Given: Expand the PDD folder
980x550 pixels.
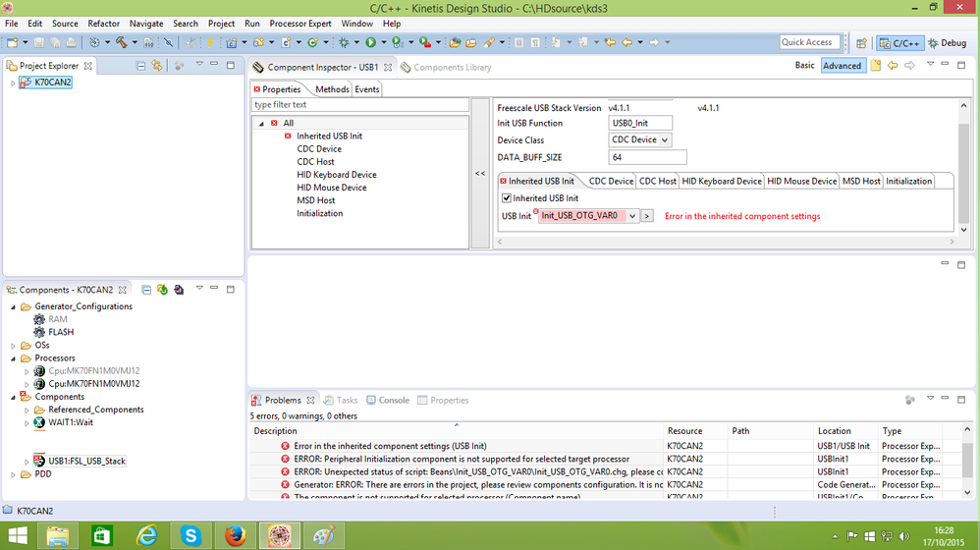Looking at the screenshot, I should (13, 475).
